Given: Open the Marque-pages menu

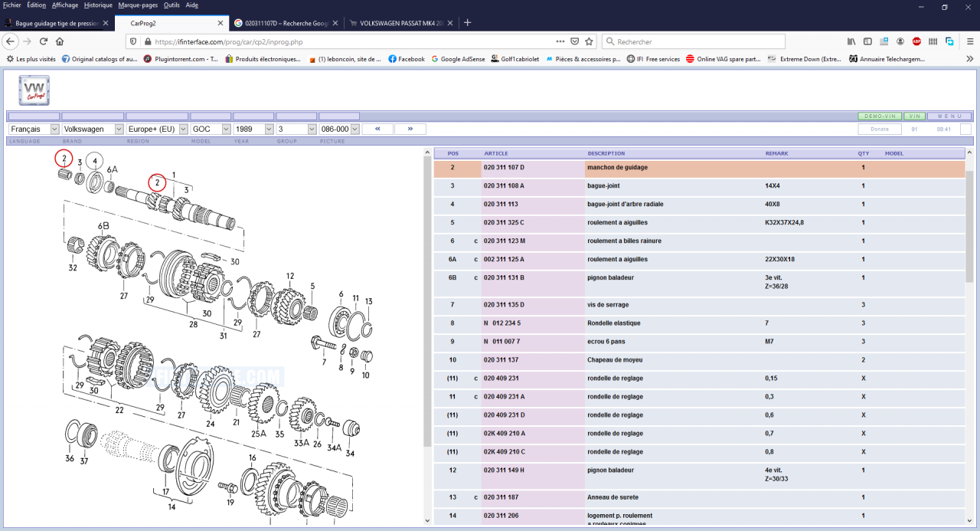Looking at the screenshot, I should (x=139, y=5).
